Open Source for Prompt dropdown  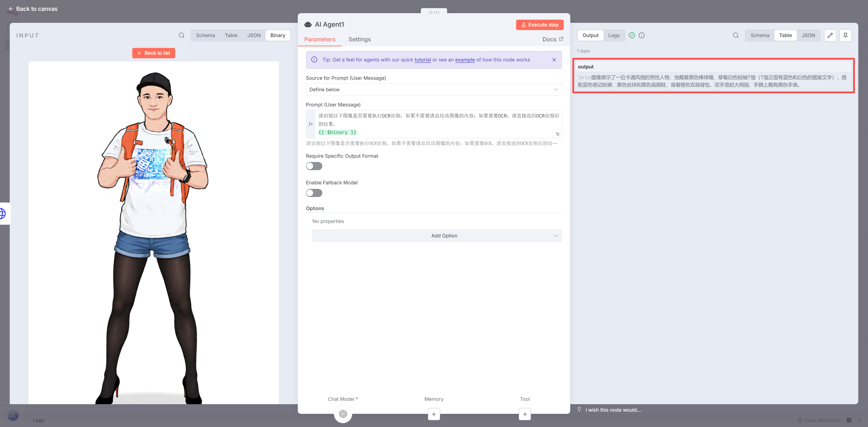click(433, 89)
